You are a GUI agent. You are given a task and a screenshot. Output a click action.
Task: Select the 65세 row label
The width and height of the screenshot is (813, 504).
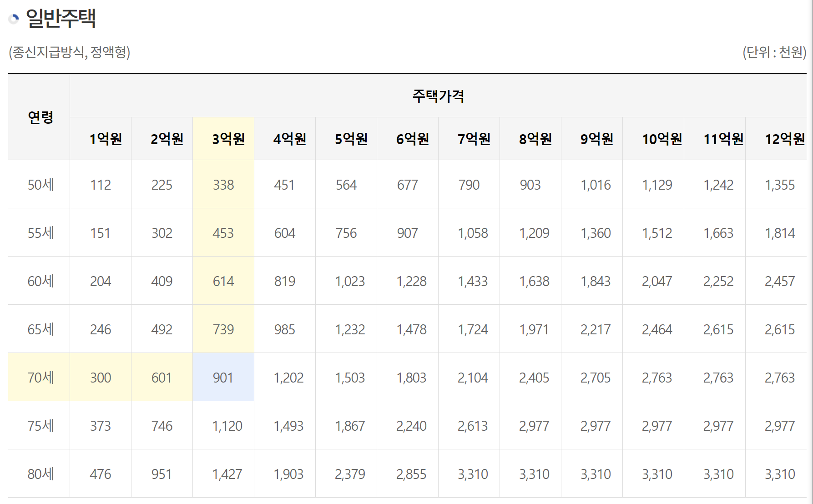click(x=39, y=329)
